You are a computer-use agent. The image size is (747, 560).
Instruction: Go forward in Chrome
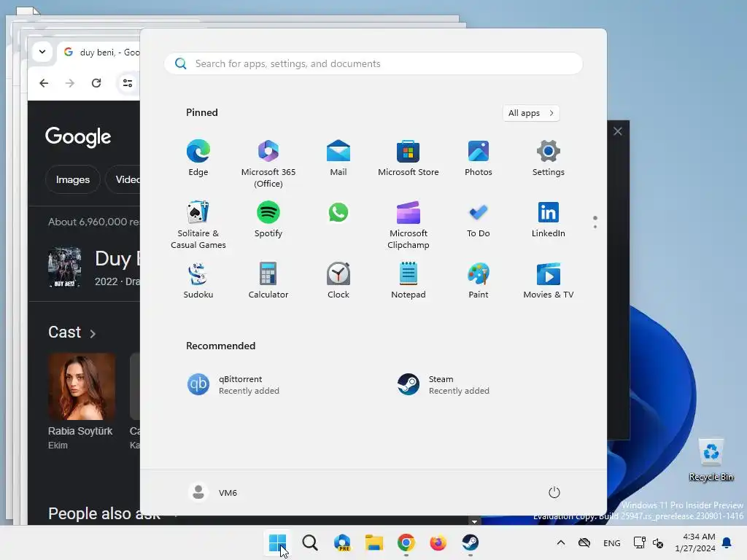coord(70,83)
